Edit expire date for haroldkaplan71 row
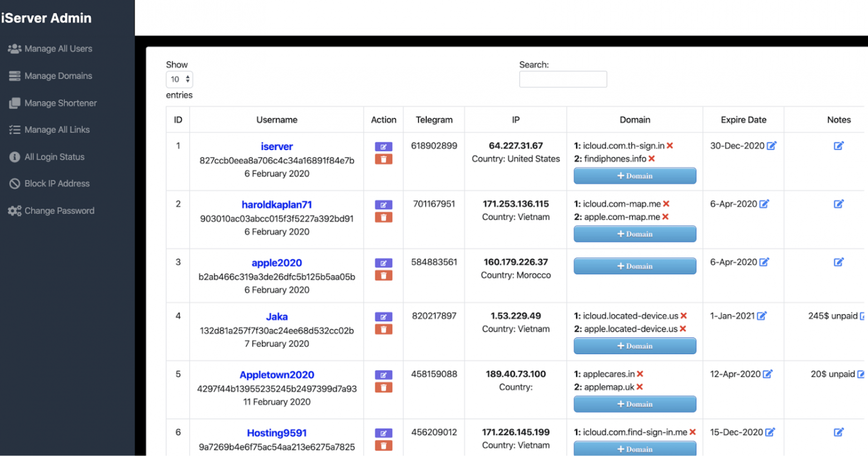The height and width of the screenshot is (456, 868). click(764, 204)
